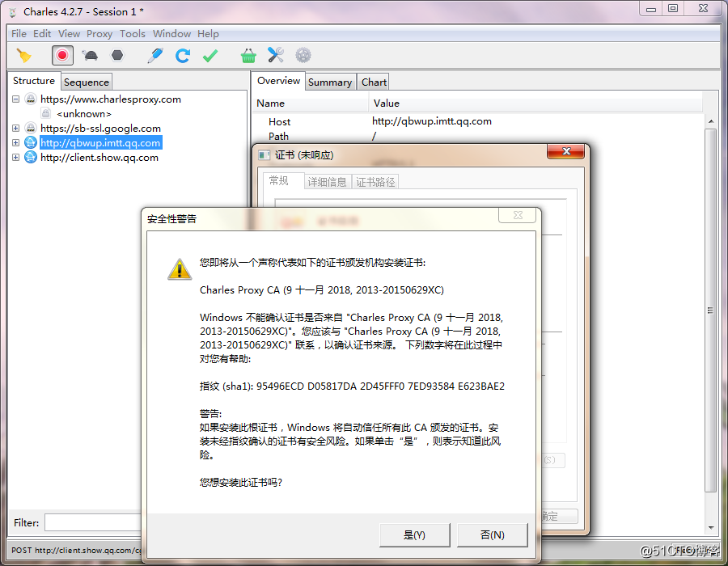Screen dimensions: 728x566
Task: Select http://qbwup.imtt.qq.com host row
Action: click(100, 143)
